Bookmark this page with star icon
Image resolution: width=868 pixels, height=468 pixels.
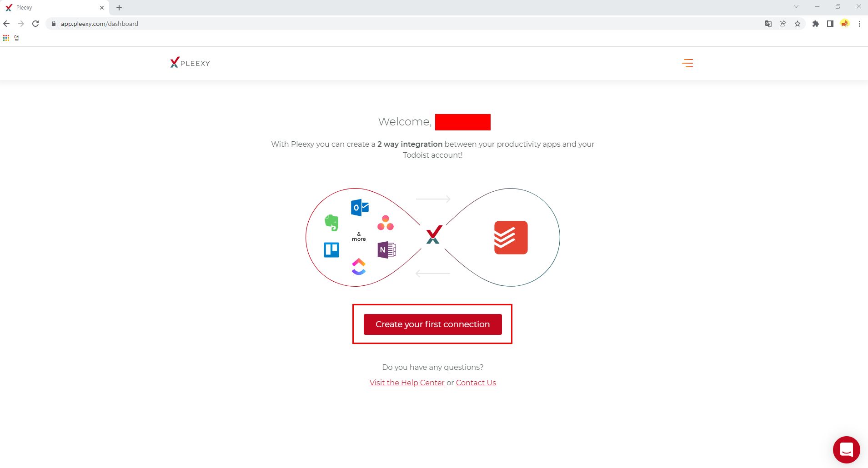(798, 24)
